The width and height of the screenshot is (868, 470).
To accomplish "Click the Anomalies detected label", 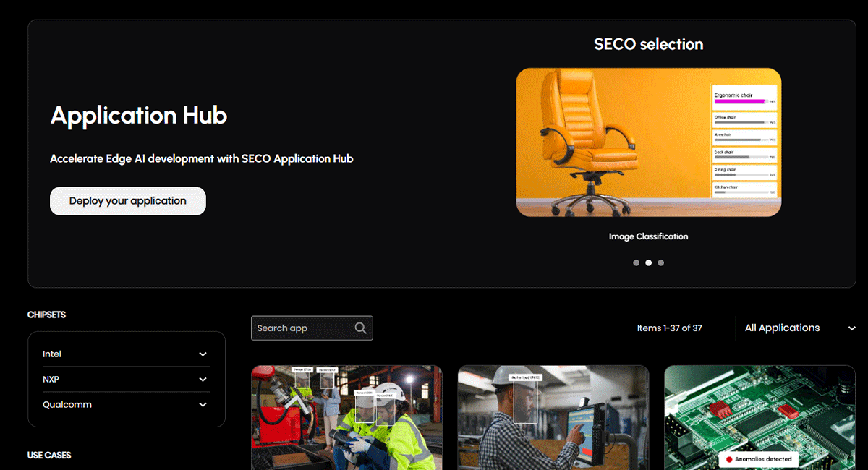I will (759, 459).
